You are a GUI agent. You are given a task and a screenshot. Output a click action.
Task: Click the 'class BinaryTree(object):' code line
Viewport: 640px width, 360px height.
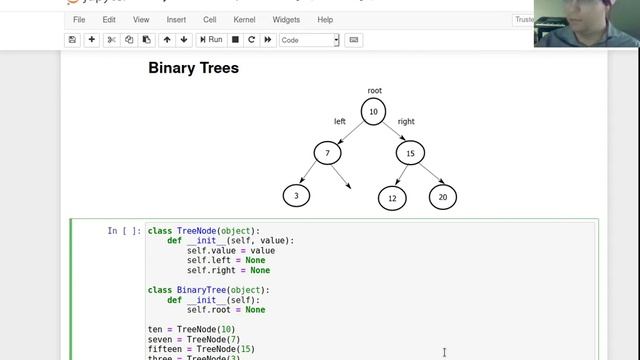209,290
